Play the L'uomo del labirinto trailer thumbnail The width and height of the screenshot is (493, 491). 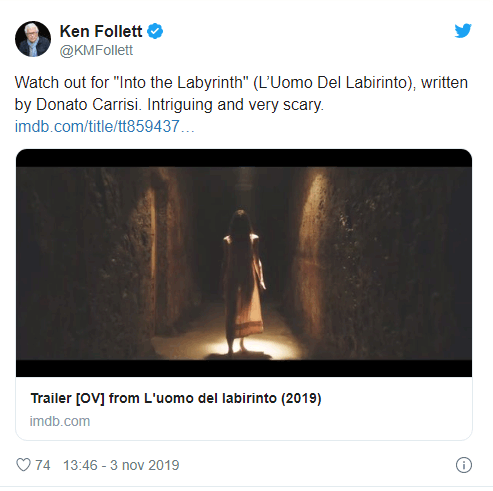(244, 263)
